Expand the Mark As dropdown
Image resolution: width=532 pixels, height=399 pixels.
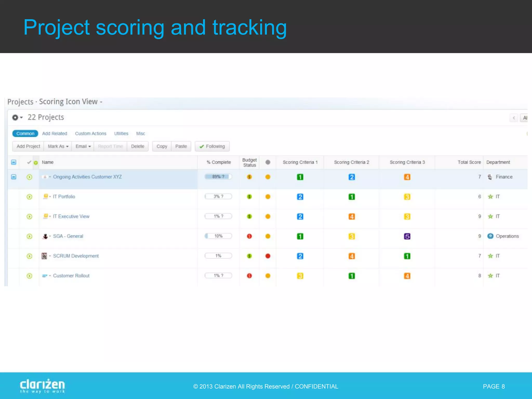[x=58, y=146]
